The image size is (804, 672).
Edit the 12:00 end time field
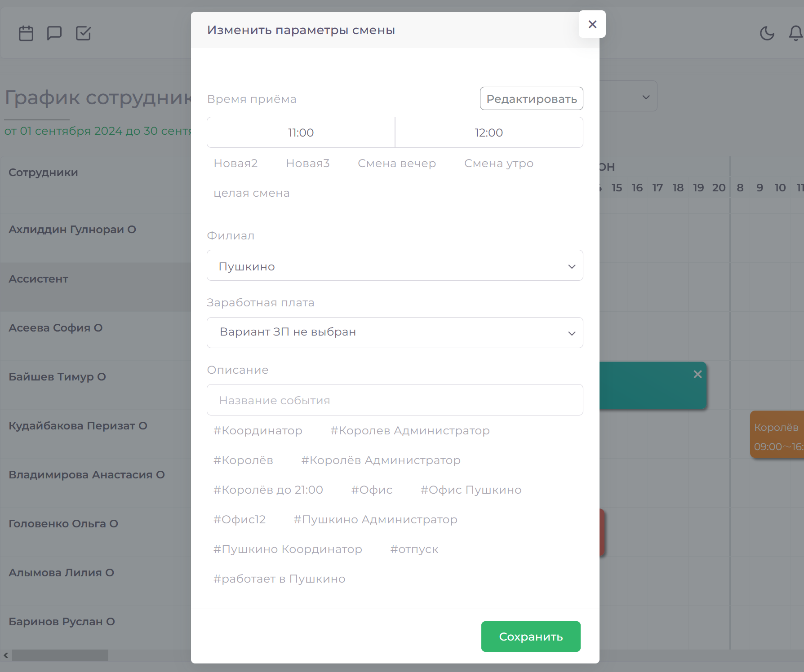(x=489, y=133)
